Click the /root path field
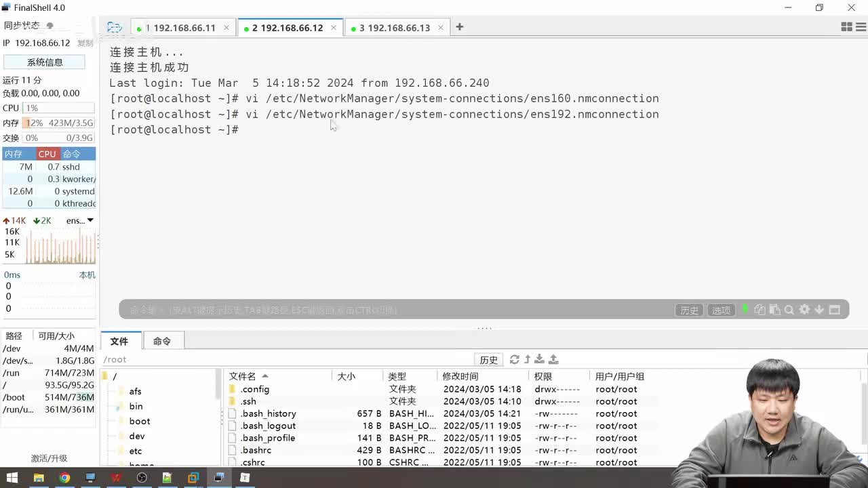The height and width of the screenshot is (488, 868). [x=286, y=359]
